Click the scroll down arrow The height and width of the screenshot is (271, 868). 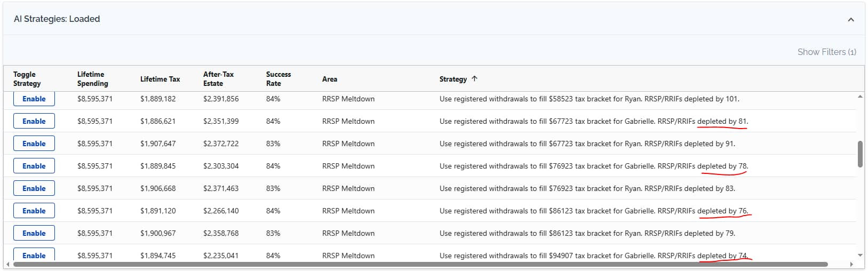coord(859,256)
